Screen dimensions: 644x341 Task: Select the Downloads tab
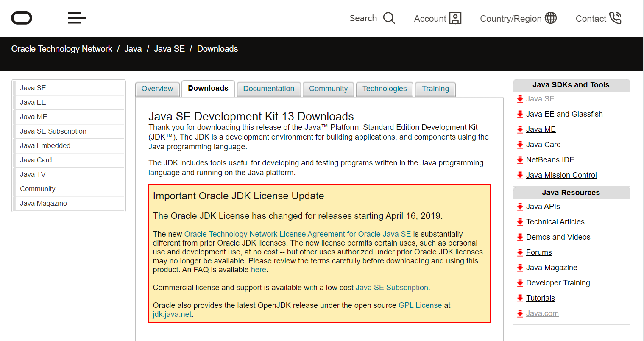[208, 89]
